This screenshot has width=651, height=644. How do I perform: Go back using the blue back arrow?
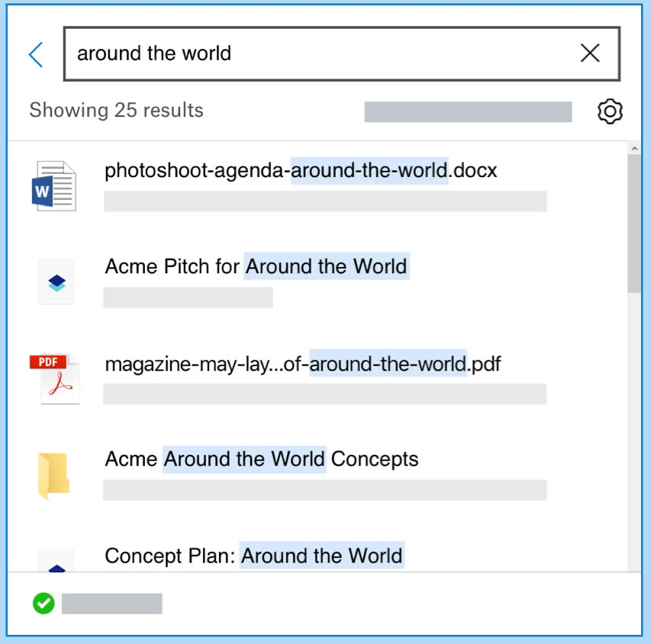(x=36, y=54)
